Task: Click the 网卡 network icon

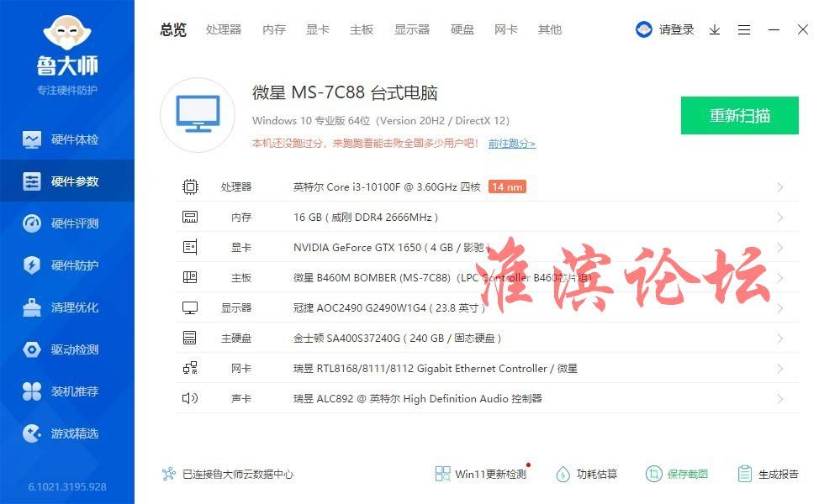Action: (x=190, y=368)
